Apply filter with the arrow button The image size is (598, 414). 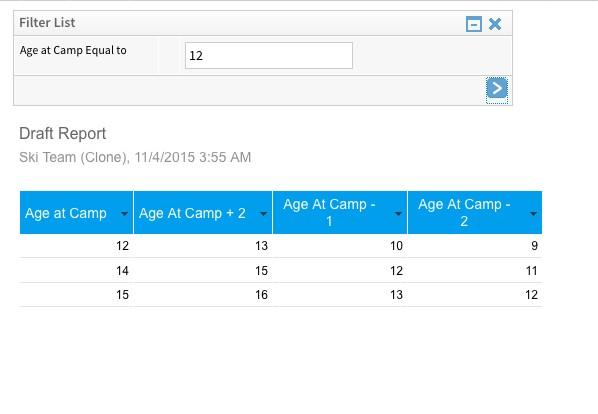497,88
